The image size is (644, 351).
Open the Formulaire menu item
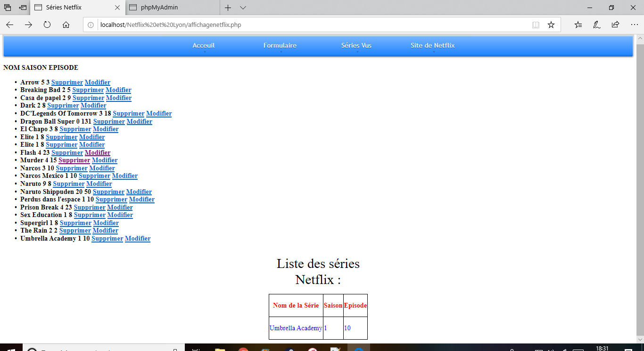pyautogui.click(x=280, y=45)
